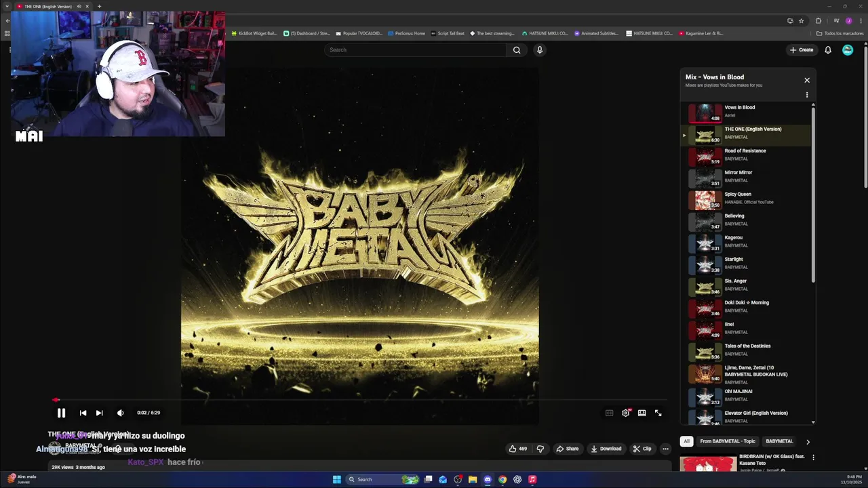Open Apple Music from the taskbar
868x488 pixels.
click(532, 479)
